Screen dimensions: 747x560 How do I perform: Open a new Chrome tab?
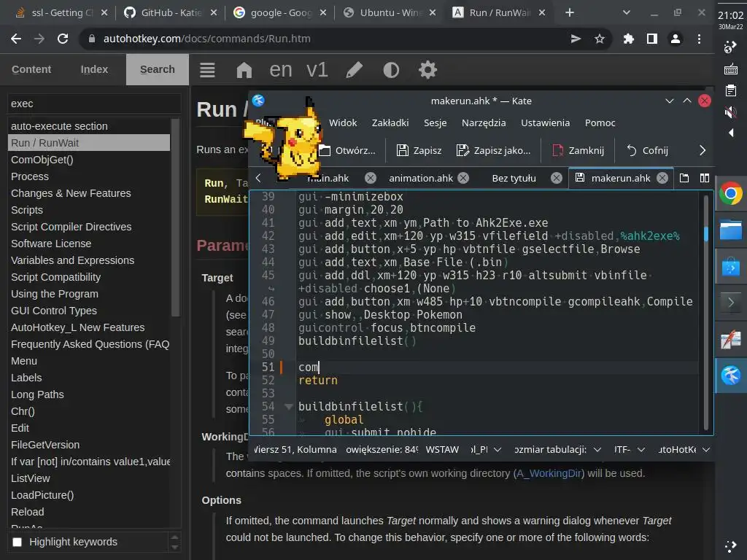pyautogui.click(x=569, y=12)
